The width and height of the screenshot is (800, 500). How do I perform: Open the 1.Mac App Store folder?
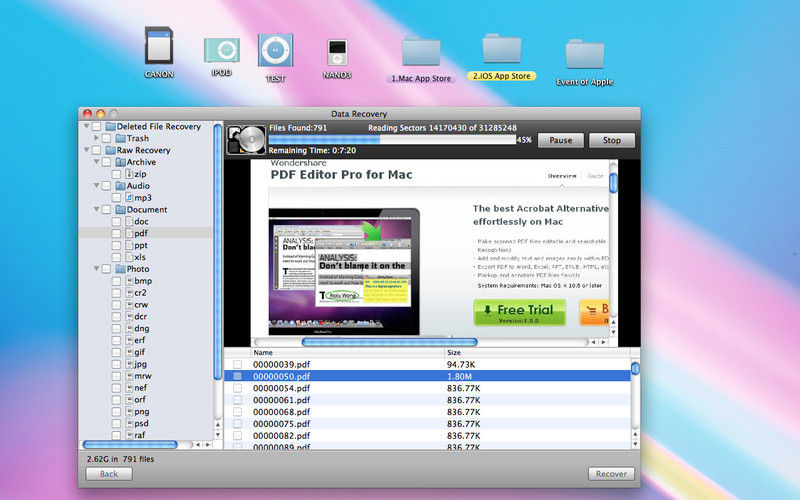[x=421, y=51]
